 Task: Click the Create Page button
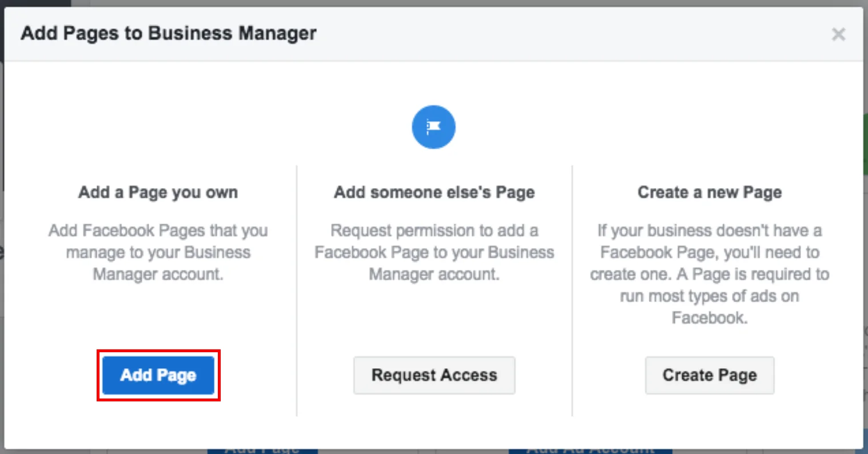point(710,375)
